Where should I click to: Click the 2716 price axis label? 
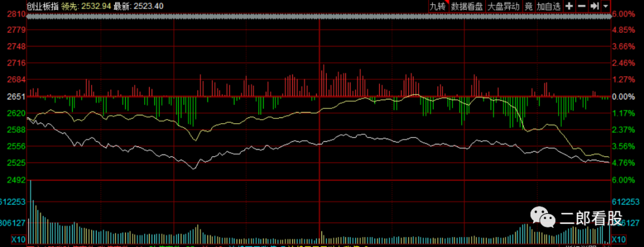pyautogui.click(x=17, y=63)
